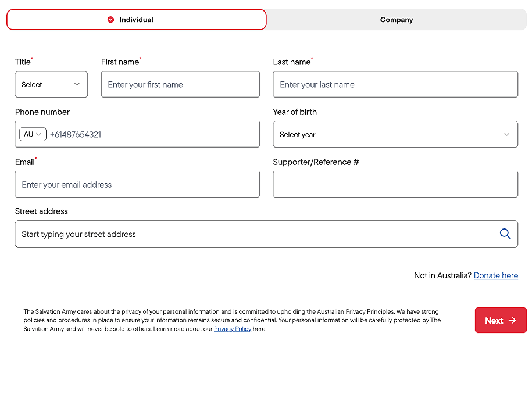Viewport: 532px width, 398px height.
Task: Follow the Donate here link
Action: point(496,275)
